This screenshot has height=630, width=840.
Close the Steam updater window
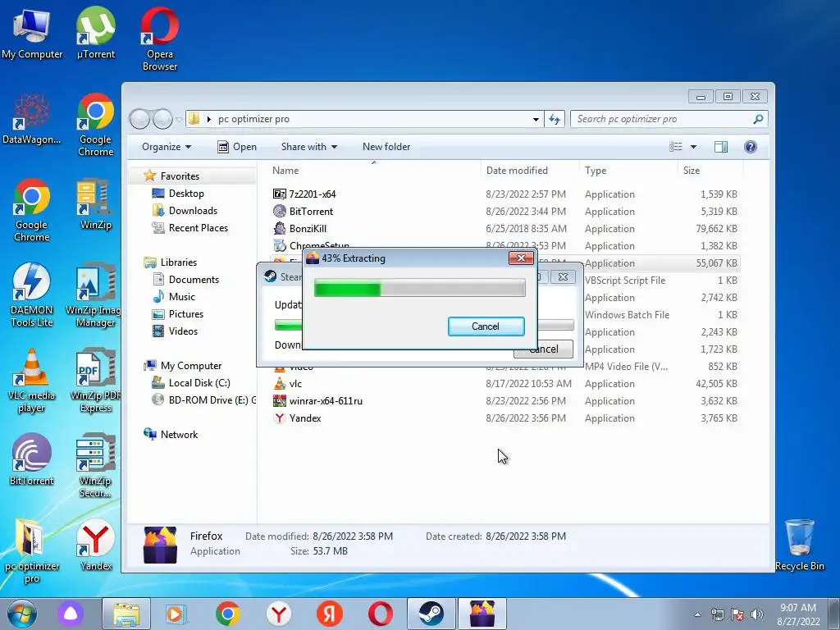pos(563,277)
